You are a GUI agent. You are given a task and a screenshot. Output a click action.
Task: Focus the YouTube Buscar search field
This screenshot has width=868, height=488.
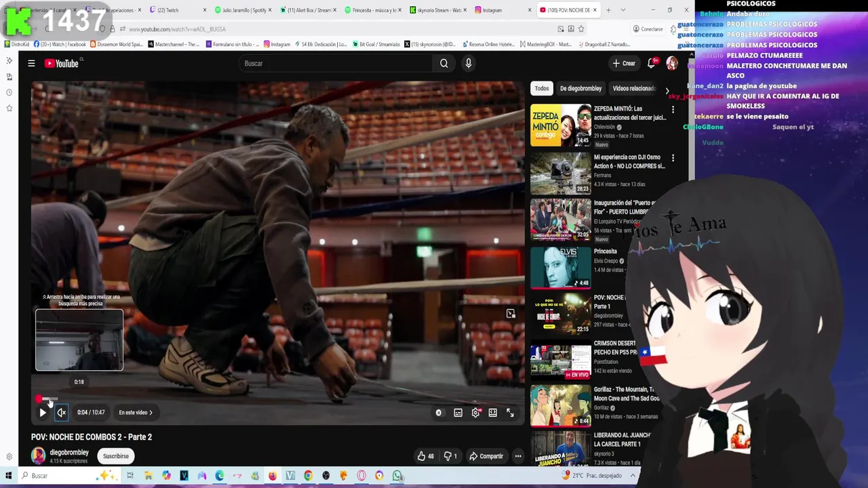click(x=336, y=63)
